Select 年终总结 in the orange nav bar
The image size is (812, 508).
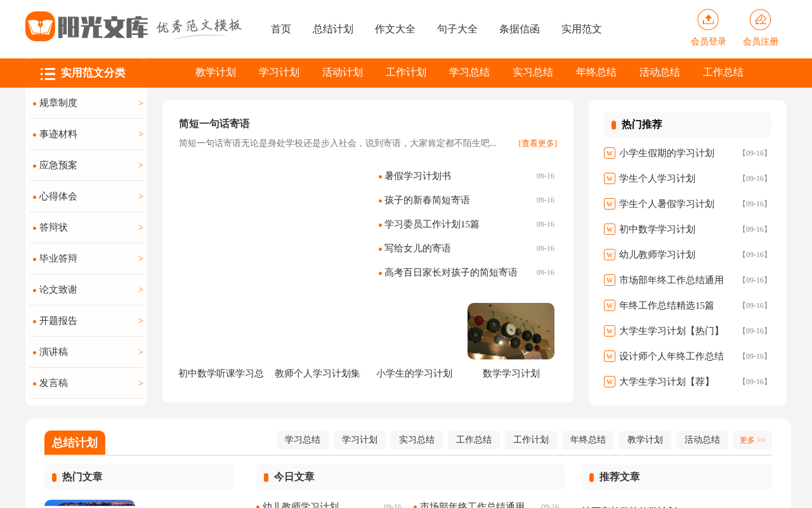(596, 72)
